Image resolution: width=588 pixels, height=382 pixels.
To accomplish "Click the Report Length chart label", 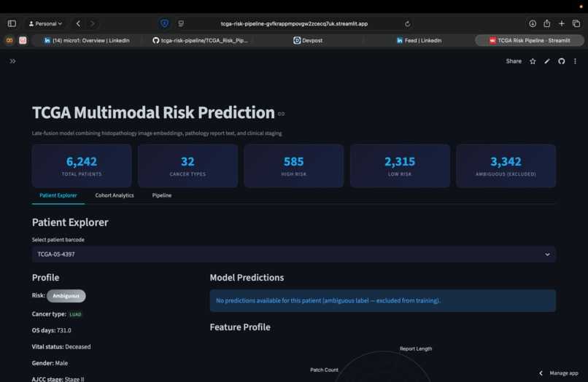I will 416,348.
